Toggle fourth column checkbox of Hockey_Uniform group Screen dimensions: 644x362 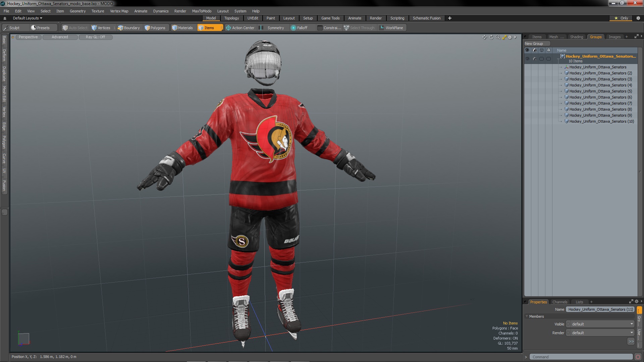548,59
